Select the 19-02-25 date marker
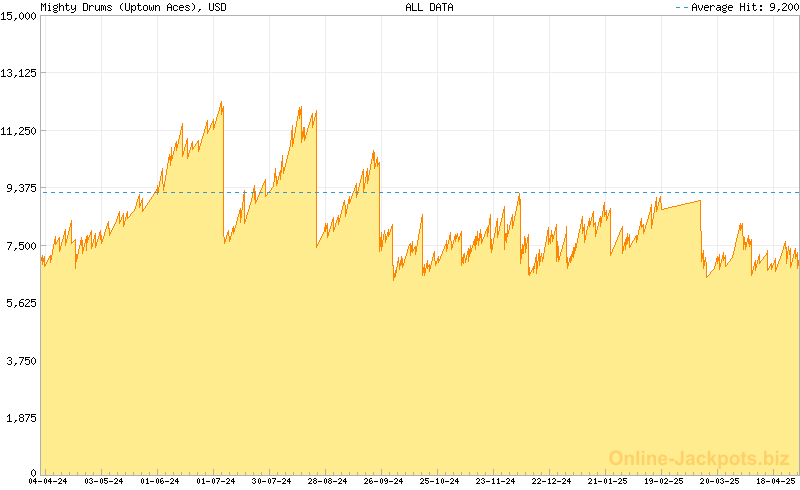This screenshot has width=800, height=490. pyautogui.click(x=663, y=482)
